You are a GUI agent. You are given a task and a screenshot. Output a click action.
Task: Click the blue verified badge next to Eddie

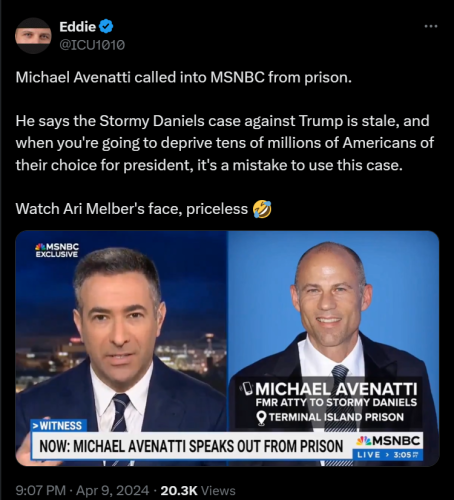[106, 27]
